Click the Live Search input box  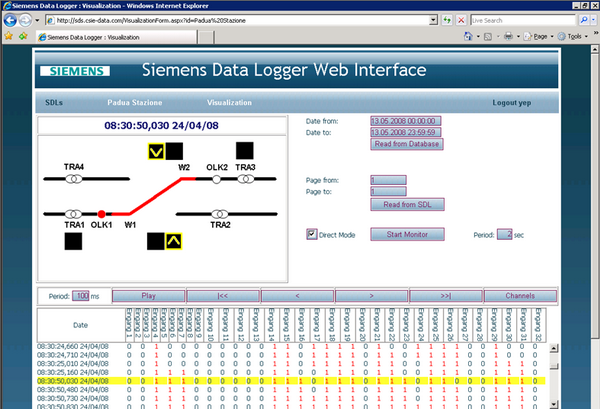pos(523,20)
